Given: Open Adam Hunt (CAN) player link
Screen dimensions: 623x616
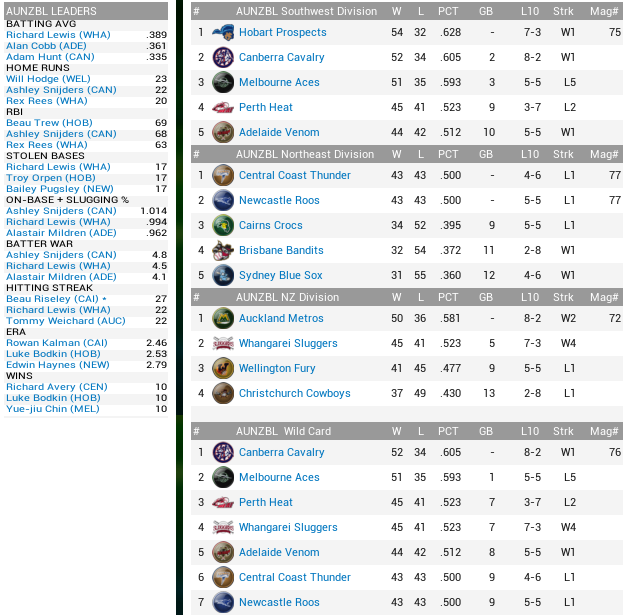Looking at the screenshot, I should click(x=50, y=57).
